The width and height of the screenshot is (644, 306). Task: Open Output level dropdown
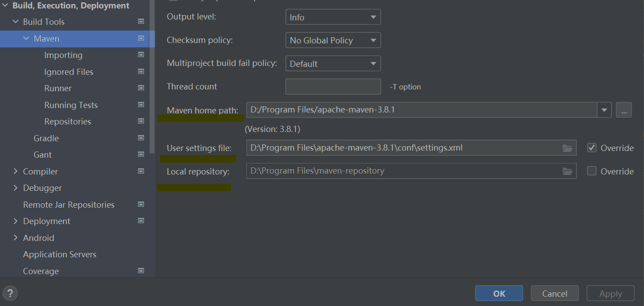333,17
